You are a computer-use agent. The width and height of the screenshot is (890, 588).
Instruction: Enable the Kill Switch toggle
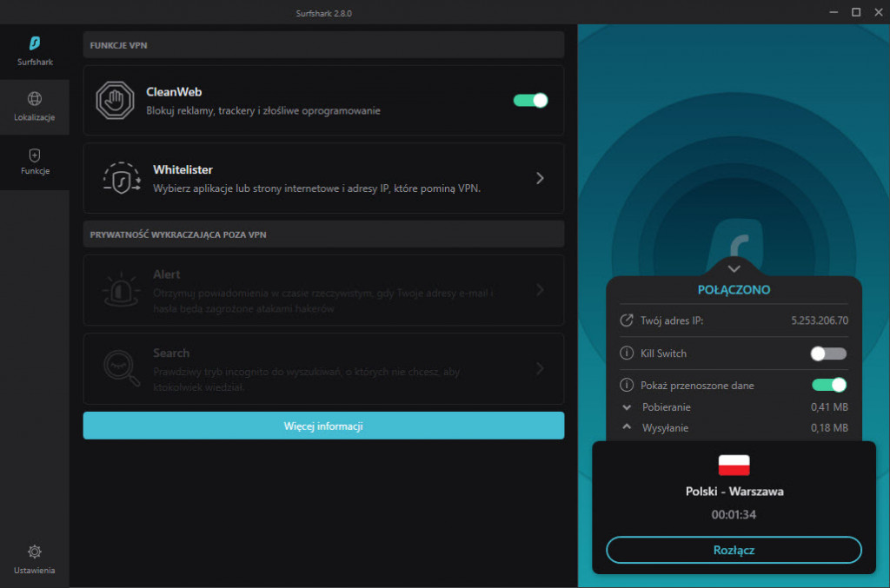point(828,353)
